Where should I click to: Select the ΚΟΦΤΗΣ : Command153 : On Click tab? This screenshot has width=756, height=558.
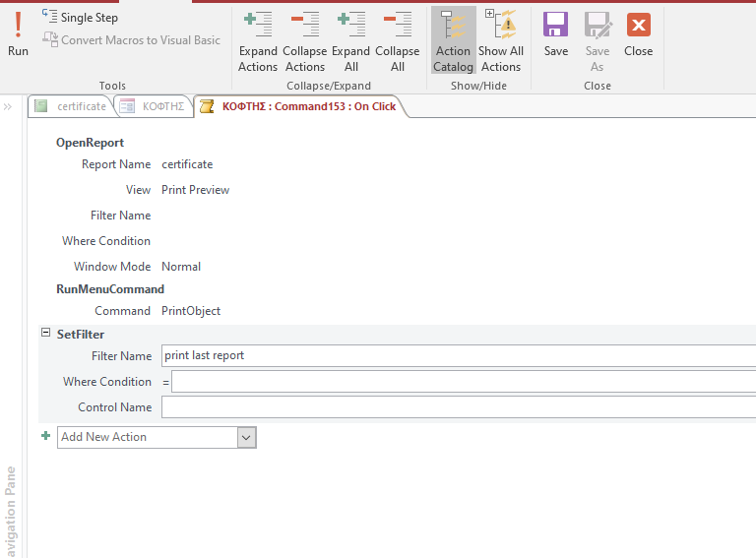tap(300, 106)
